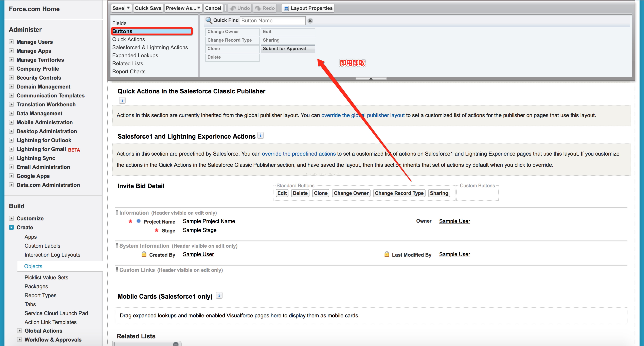644x346 pixels.
Task: Click Cancel in the toolbar
Action: point(213,8)
